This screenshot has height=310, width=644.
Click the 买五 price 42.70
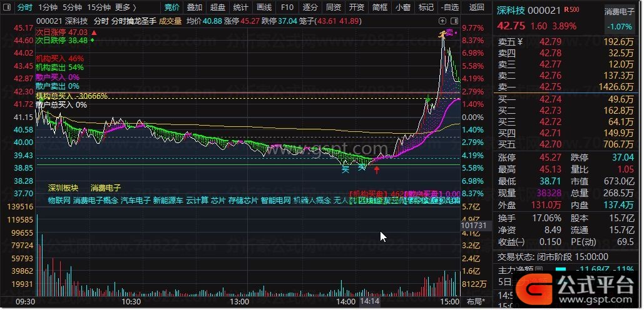click(550, 144)
